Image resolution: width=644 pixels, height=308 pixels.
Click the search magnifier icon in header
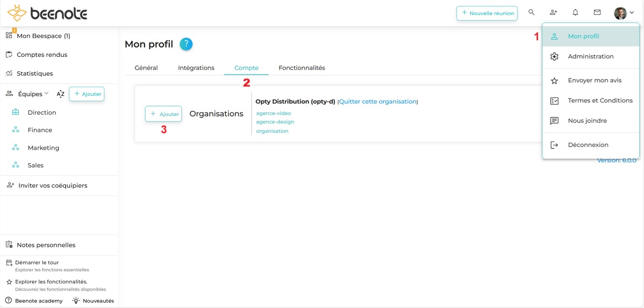532,13
